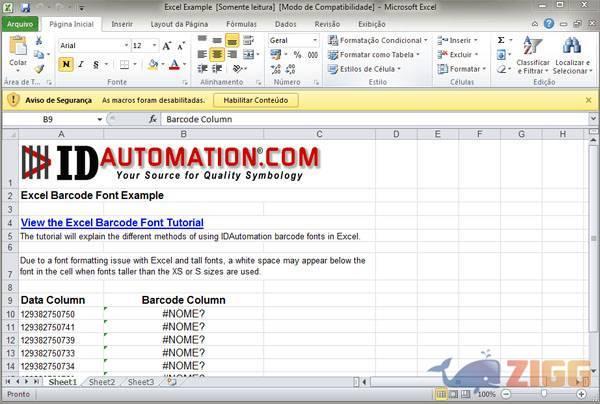Click the Clear eraser icon
The width and height of the screenshot is (600, 404).
click(x=501, y=69)
